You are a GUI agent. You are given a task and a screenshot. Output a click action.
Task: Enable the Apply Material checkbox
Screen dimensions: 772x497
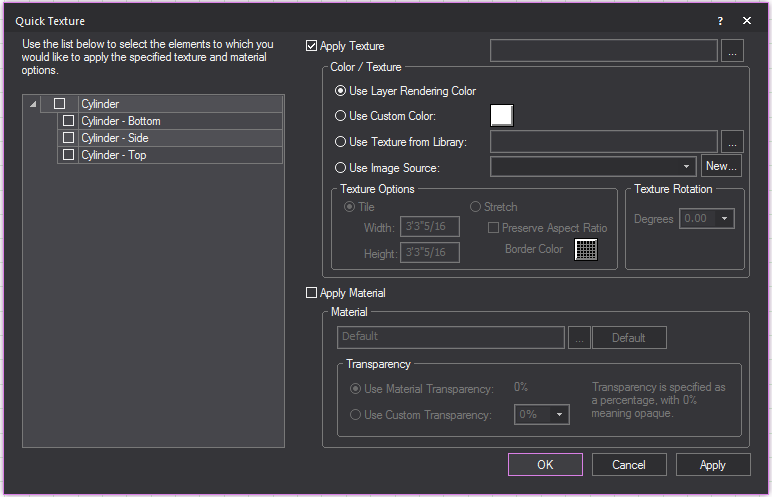click(312, 293)
